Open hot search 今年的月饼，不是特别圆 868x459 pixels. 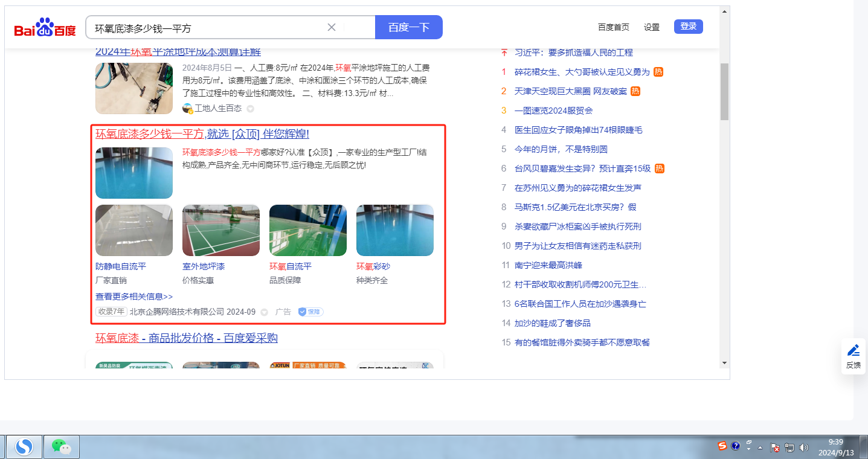561,149
